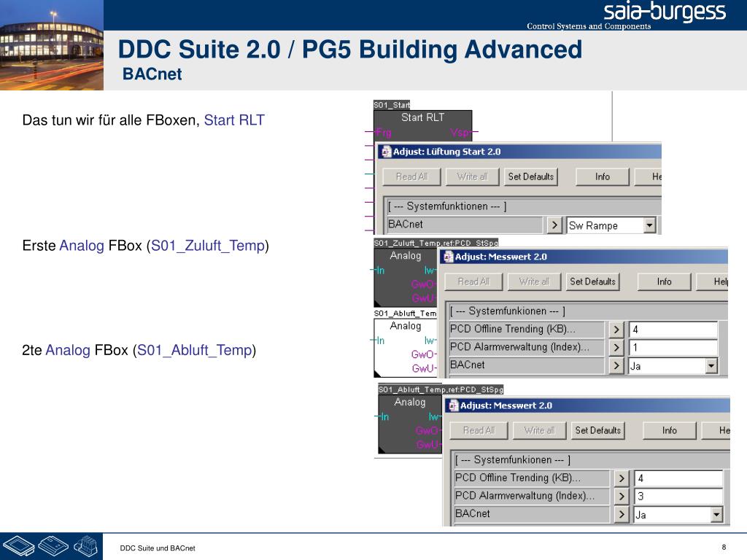Click Offline Trending field with value 4 in lower Messwert
Image resolution: width=747 pixels, height=560 pixels.
tap(678, 478)
